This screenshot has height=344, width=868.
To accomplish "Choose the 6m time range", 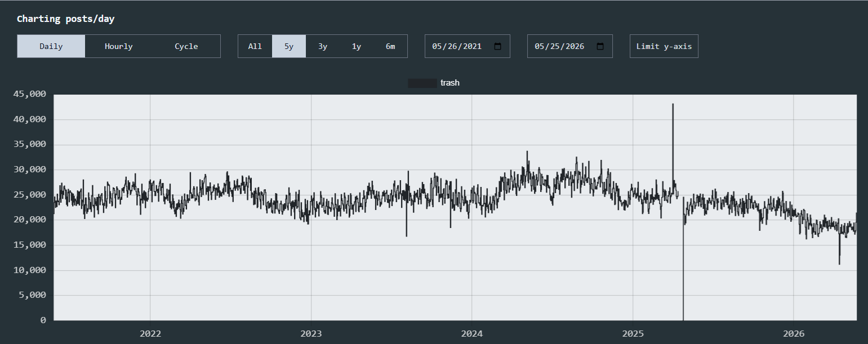I will pyautogui.click(x=390, y=46).
